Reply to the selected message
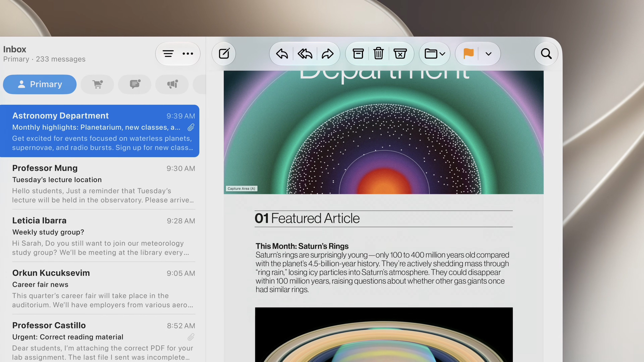644x362 pixels. click(x=282, y=54)
